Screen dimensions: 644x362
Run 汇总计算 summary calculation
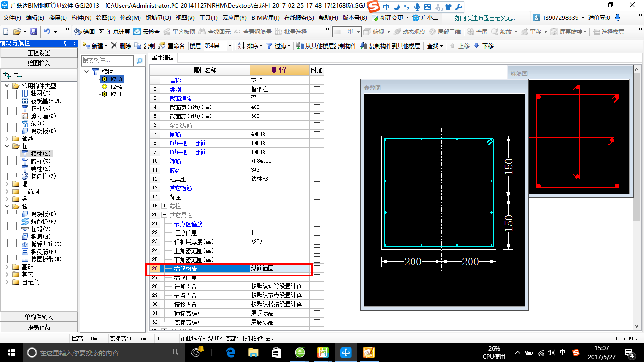pos(115,32)
